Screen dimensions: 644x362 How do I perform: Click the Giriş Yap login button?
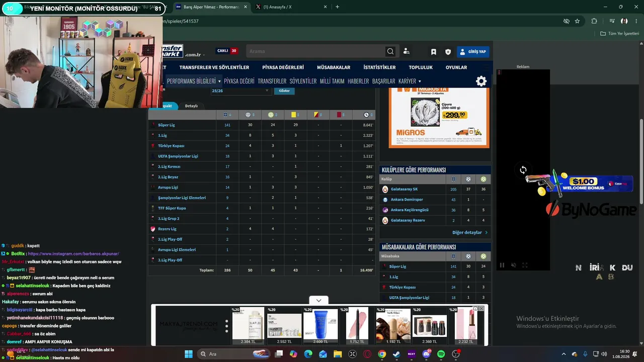click(x=473, y=52)
